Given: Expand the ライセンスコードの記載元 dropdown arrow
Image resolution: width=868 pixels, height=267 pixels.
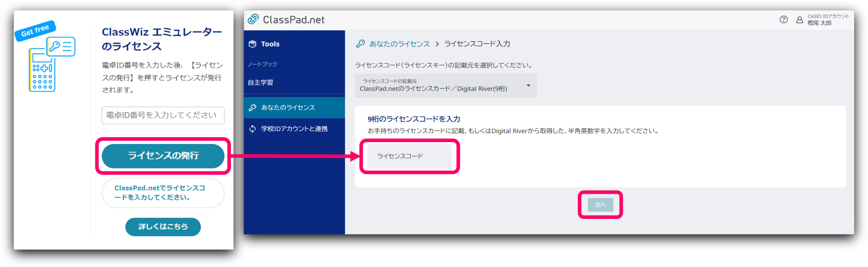Looking at the screenshot, I should pos(528,85).
